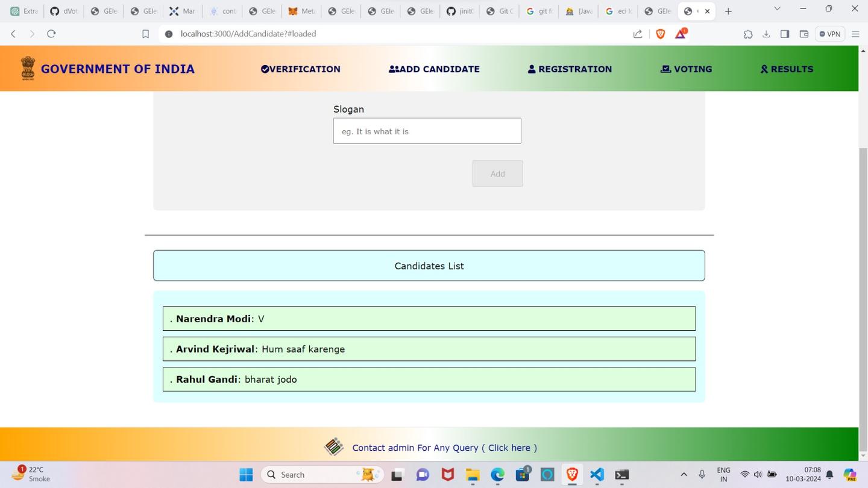Screen dimensions: 868x488
Task: Expand the tab search dropdown arrow
Action: coord(777,8)
